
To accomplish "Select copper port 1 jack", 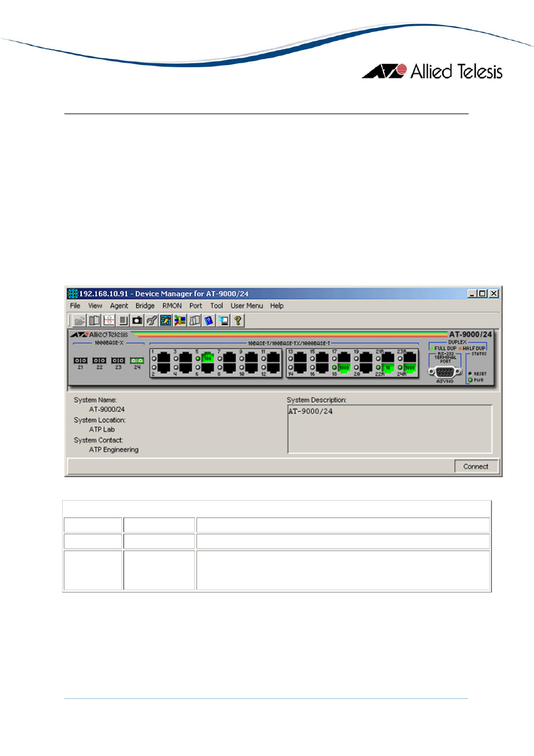I will pos(164,357).
